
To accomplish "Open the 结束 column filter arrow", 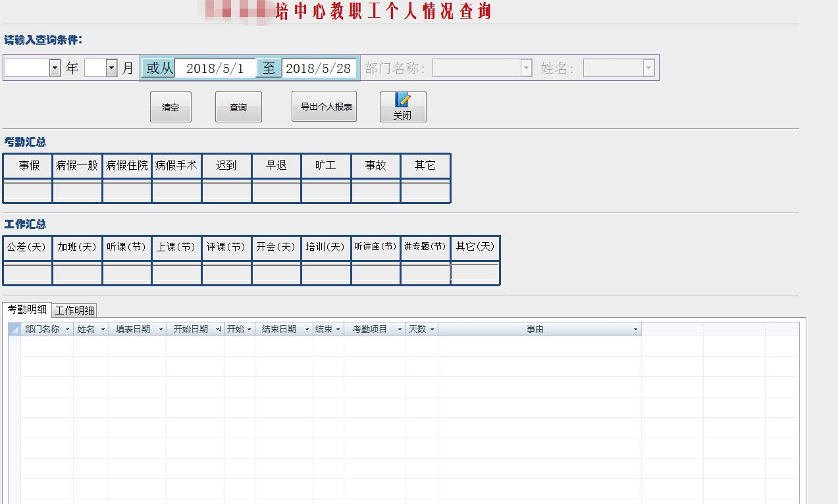I will (338, 330).
